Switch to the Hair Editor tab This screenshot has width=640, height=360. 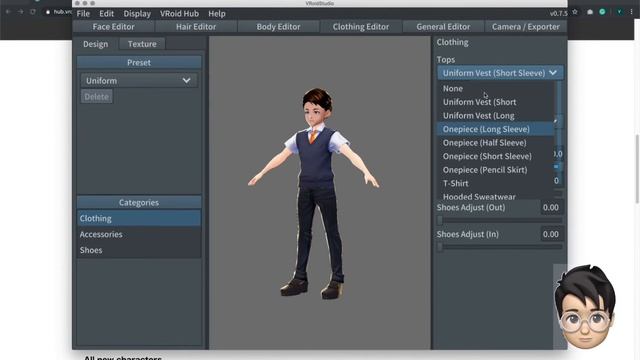(x=196, y=27)
